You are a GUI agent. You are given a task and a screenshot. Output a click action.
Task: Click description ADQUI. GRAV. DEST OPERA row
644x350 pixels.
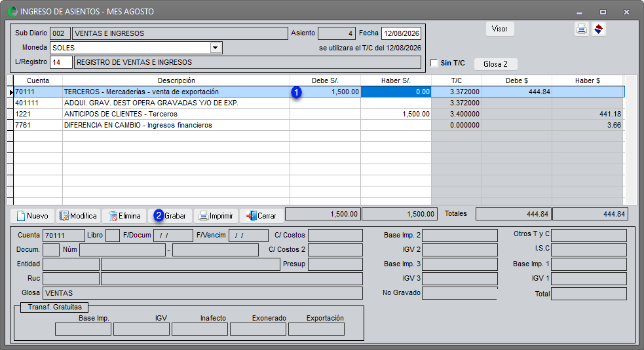point(176,103)
